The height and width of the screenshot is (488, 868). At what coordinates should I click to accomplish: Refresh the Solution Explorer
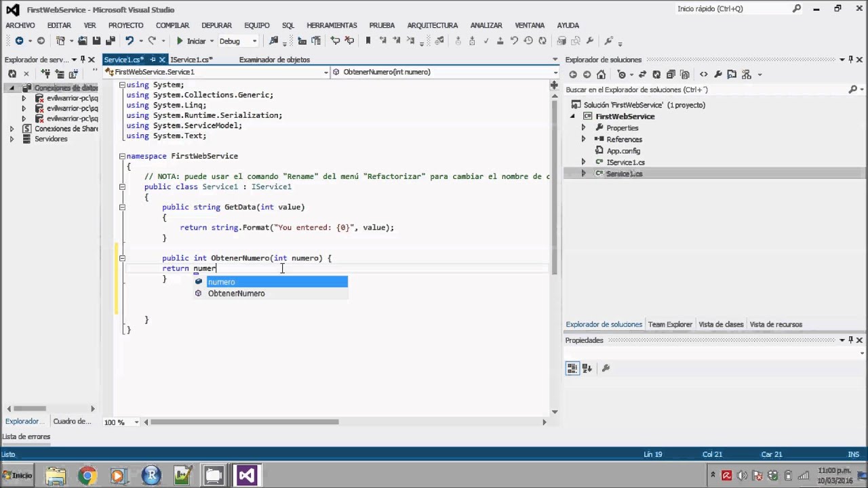656,75
